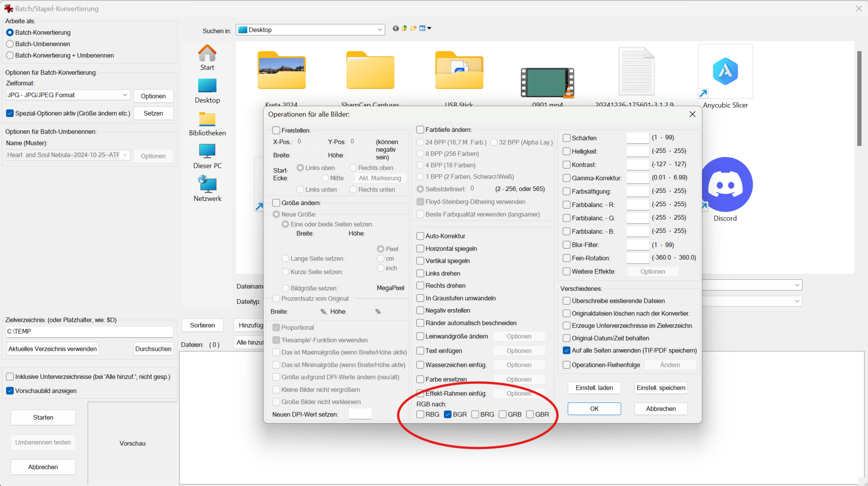Screen dimensions: 868x486
Task: Click the Setzen button
Action: click(153, 113)
